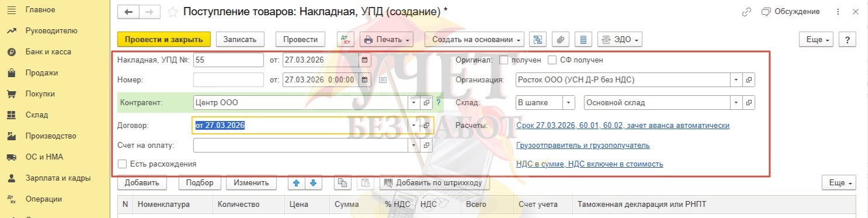Open Зарплата и кадры section
Screen dimensions: 868x218
coord(58,178)
